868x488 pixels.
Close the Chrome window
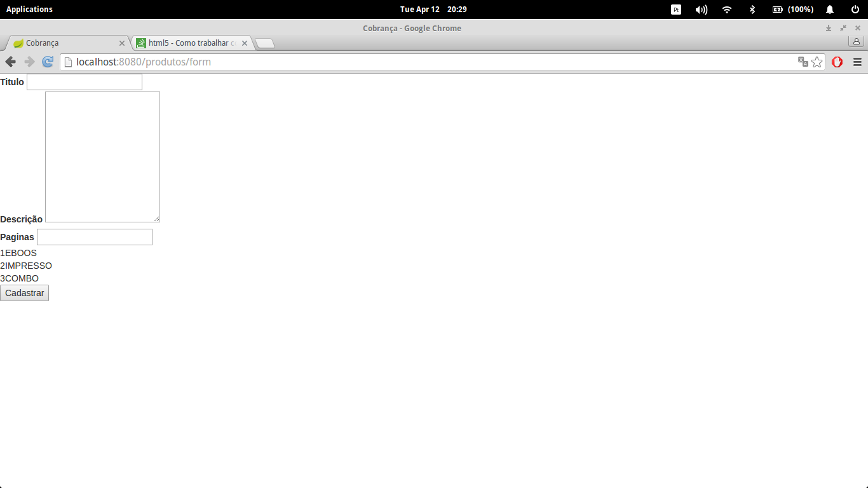tap(858, 28)
